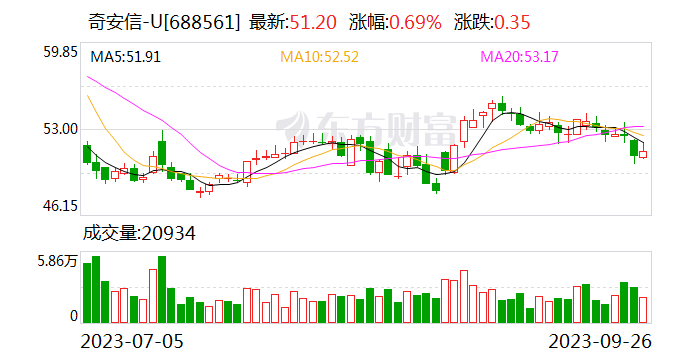688x360 pixels.
Task: Click the 涨跌 0.35 change value
Action: click(512, 22)
